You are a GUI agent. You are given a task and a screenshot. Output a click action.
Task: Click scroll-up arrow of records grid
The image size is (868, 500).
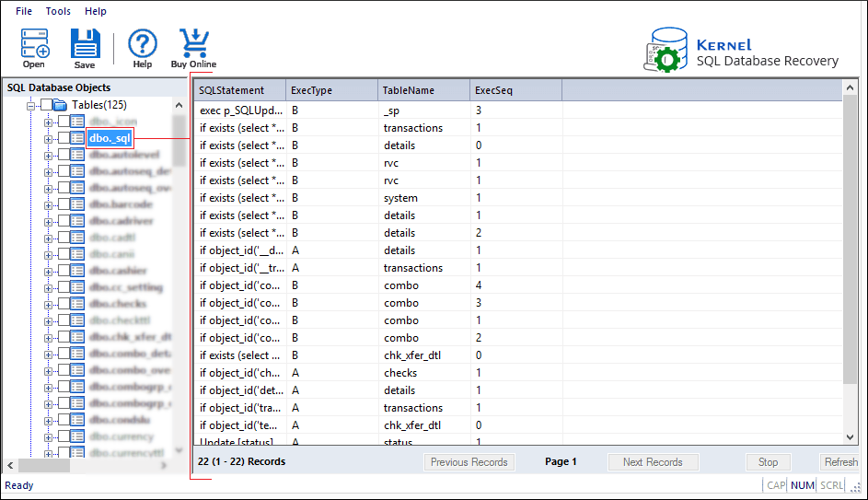pos(851,87)
